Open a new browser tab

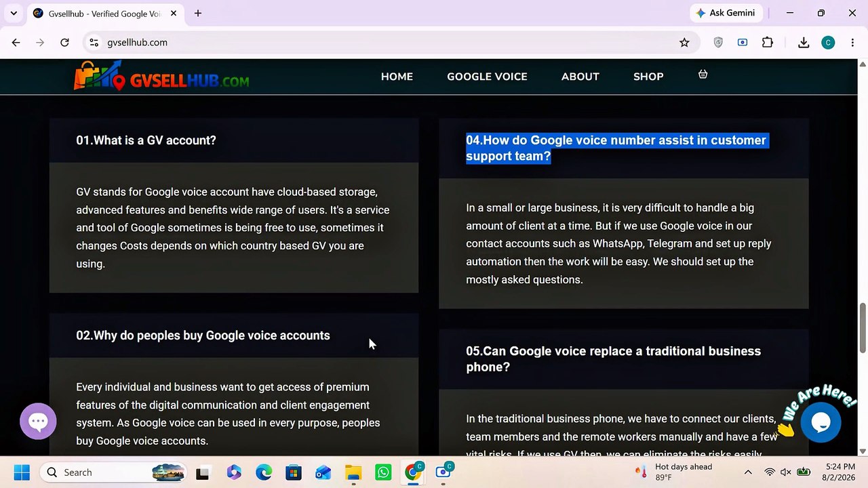tap(198, 13)
